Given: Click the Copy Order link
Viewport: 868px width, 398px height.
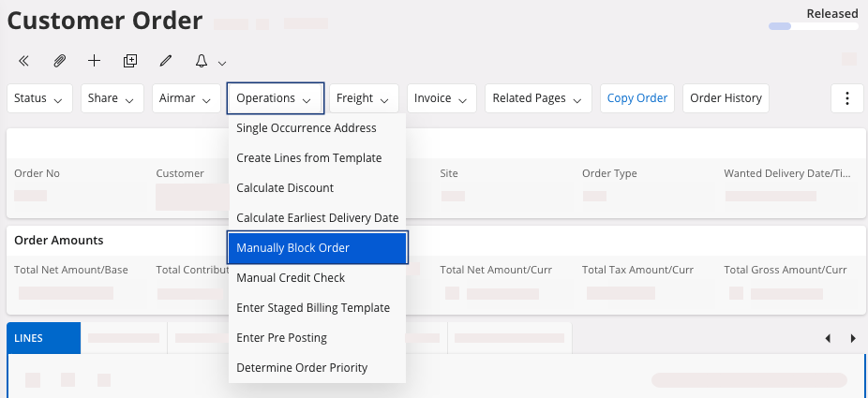Looking at the screenshot, I should click(x=637, y=98).
